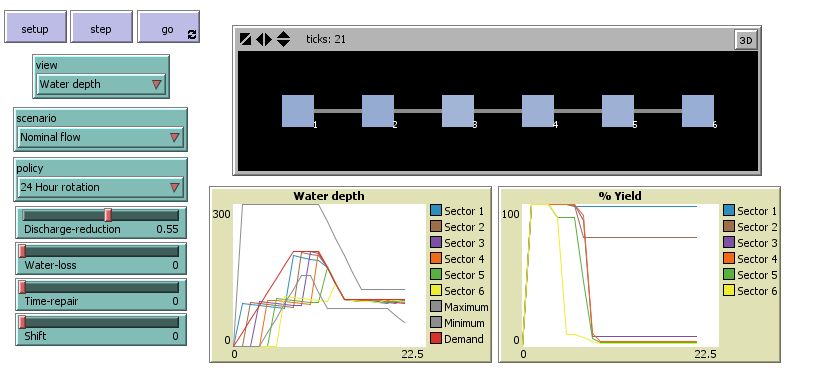Select sector square 3 in the view
This screenshot has width=839, height=372.
(x=458, y=111)
